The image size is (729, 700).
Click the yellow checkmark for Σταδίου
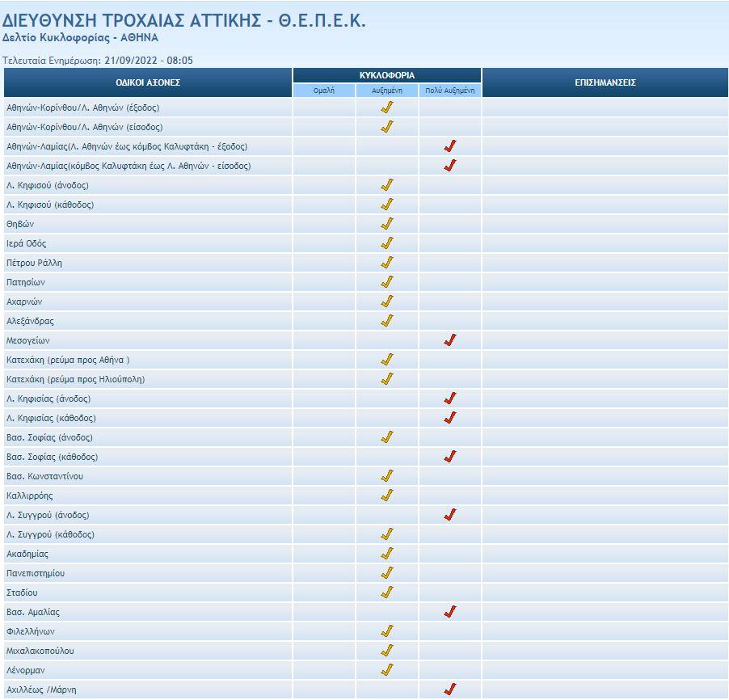pyautogui.click(x=387, y=592)
